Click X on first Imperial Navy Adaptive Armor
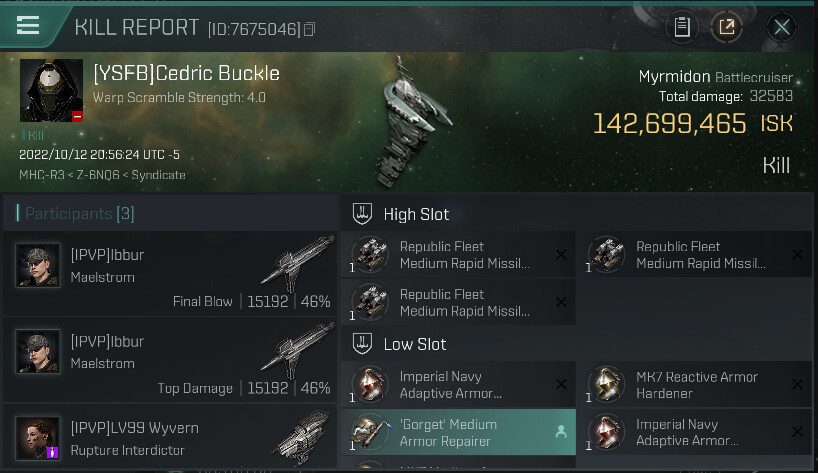Image resolution: width=818 pixels, height=473 pixels. click(x=560, y=385)
